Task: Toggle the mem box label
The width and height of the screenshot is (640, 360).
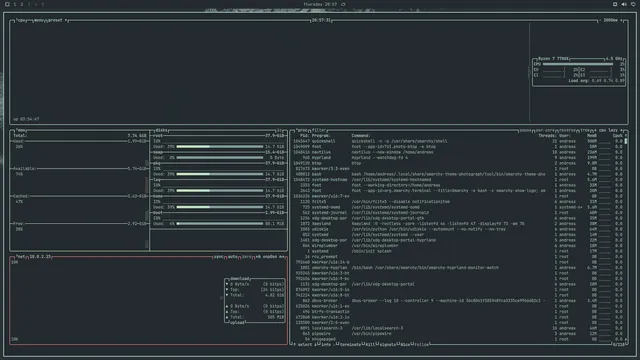Action: coord(21,130)
